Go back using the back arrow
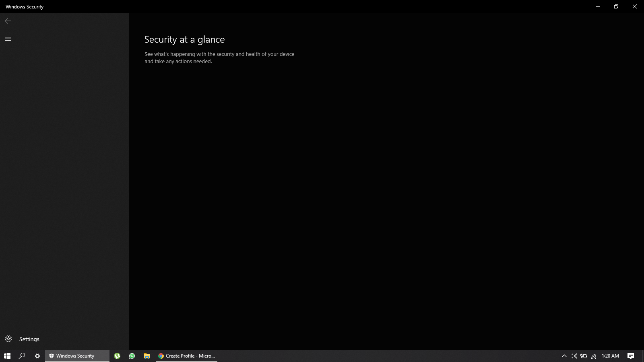The height and width of the screenshot is (362, 644). 8,21
